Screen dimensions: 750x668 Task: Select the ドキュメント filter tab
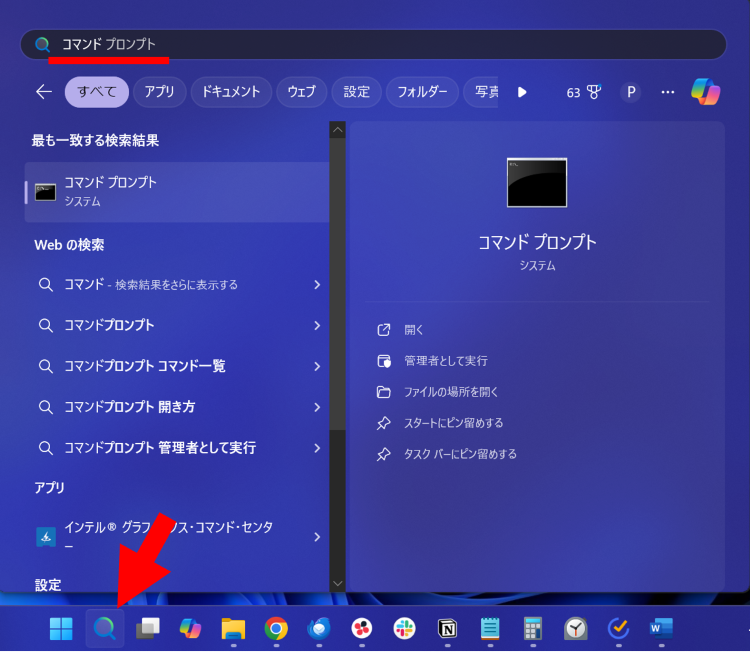[231, 92]
